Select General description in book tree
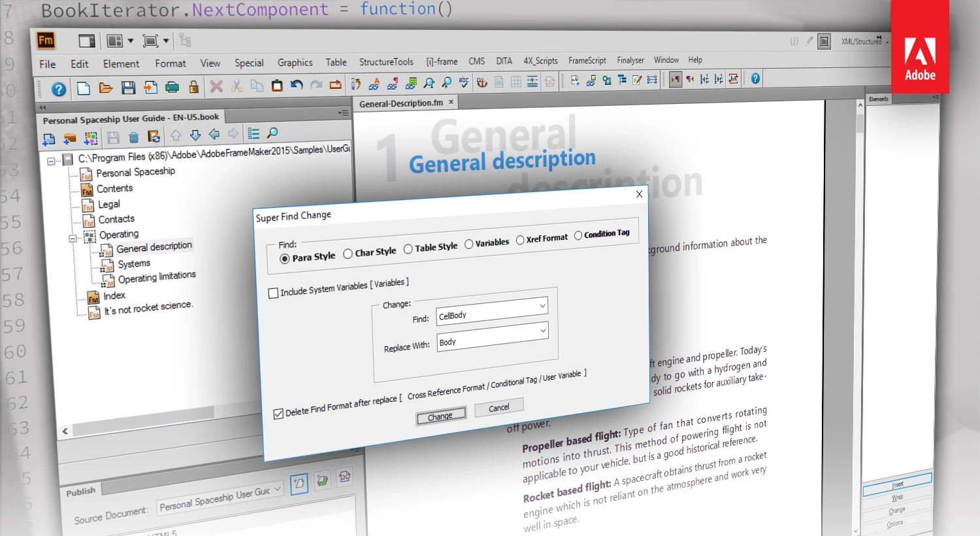Screen dimensions: 980x536 [154, 247]
